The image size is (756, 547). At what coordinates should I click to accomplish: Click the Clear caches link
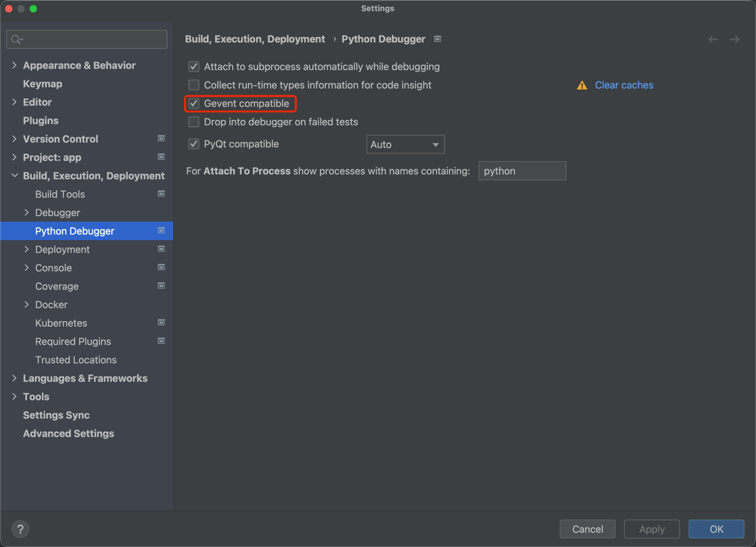coord(624,85)
